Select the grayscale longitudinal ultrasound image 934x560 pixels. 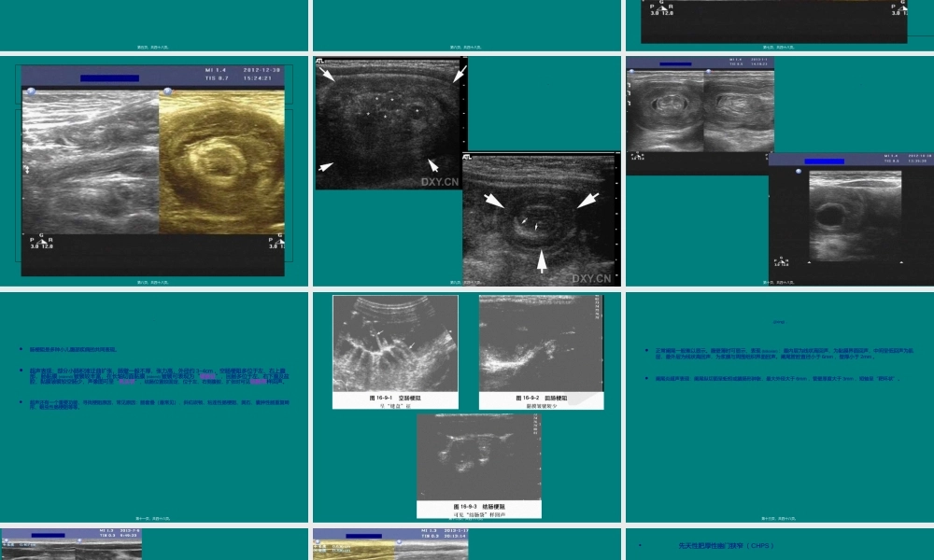91,163
